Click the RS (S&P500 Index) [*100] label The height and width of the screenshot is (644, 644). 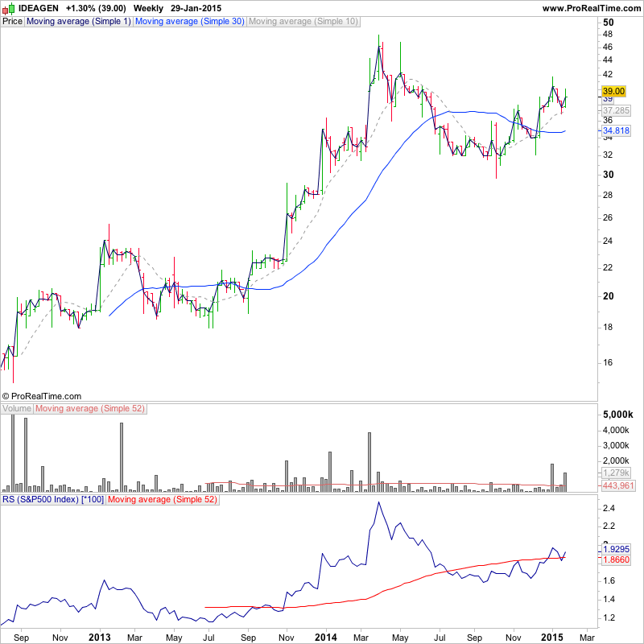pos(53,499)
